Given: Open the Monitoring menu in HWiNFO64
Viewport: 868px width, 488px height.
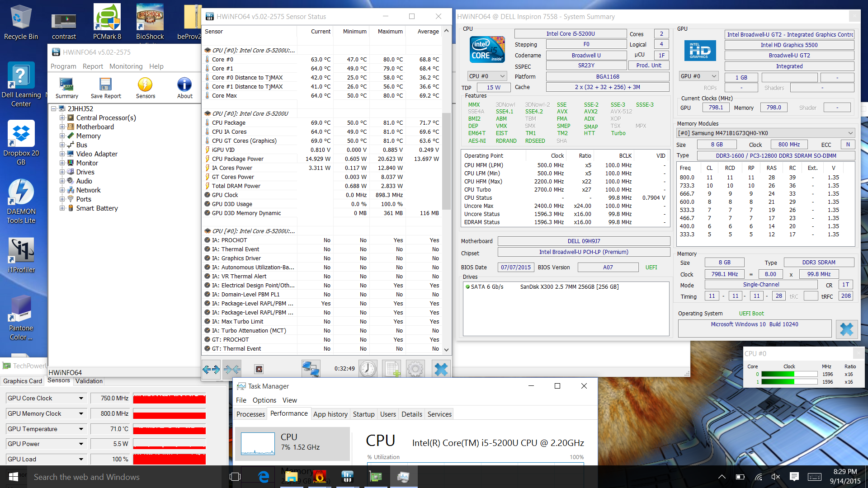Looking at the screenshot, I should [x=126, y=66].
